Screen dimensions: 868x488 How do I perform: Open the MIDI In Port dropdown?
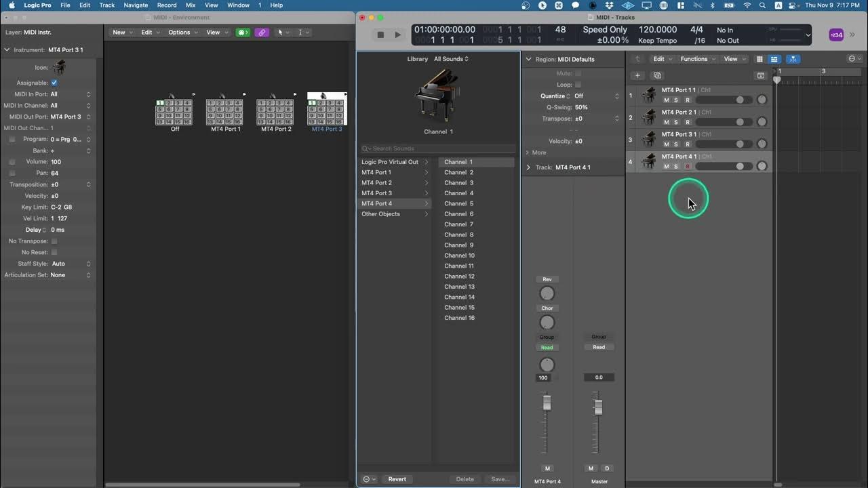(71, 94)
